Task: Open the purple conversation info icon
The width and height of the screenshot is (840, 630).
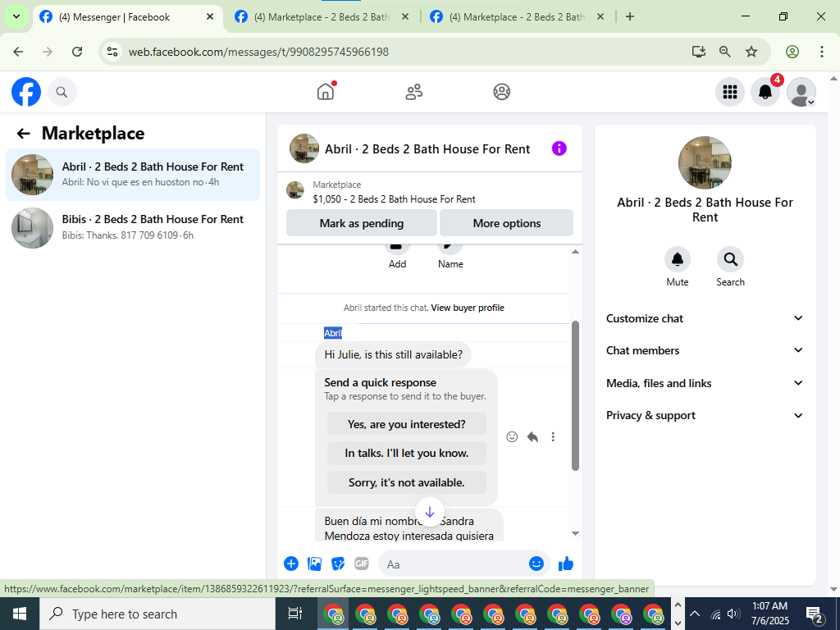Action: [x=559, y=148]
